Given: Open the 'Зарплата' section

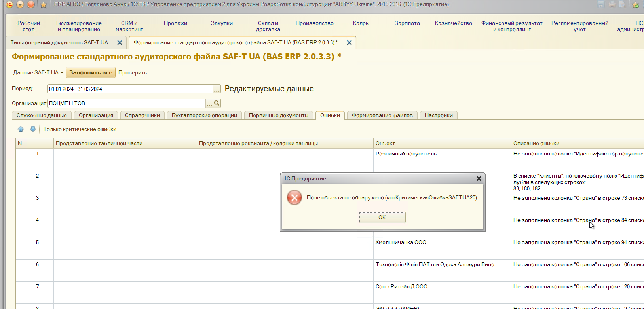Looking at the screenshot, I should [407, 23].
